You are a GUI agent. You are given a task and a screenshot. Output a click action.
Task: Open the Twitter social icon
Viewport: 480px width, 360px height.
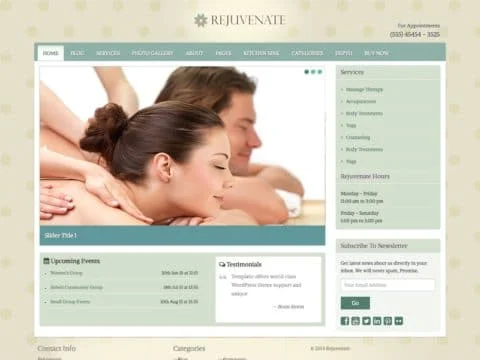pos(366,321)
